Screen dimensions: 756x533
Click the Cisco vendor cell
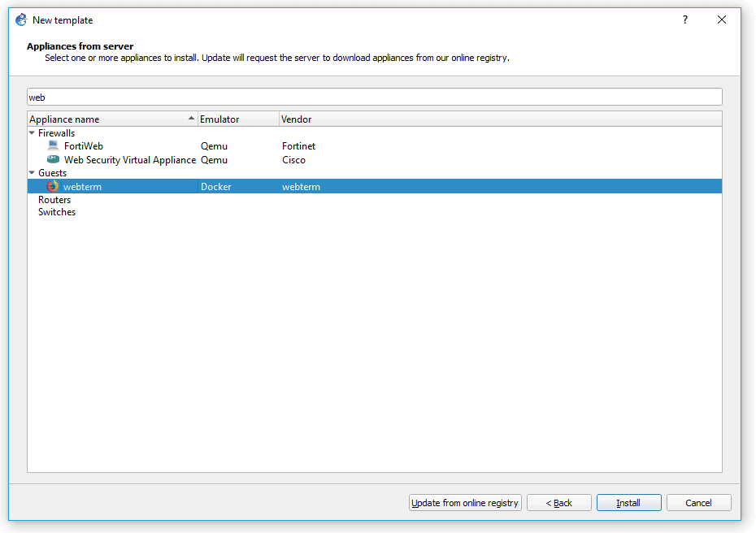293,160
